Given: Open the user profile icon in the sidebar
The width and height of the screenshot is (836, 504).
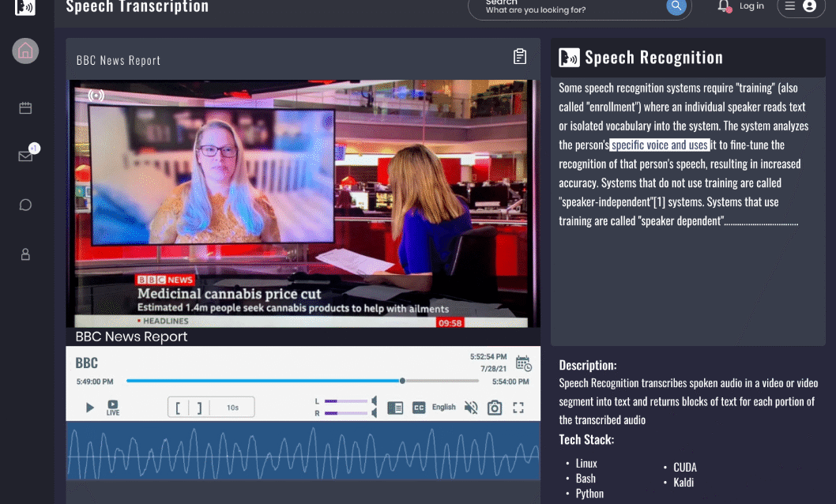Looking at the screenshot, I should (25, 254).
